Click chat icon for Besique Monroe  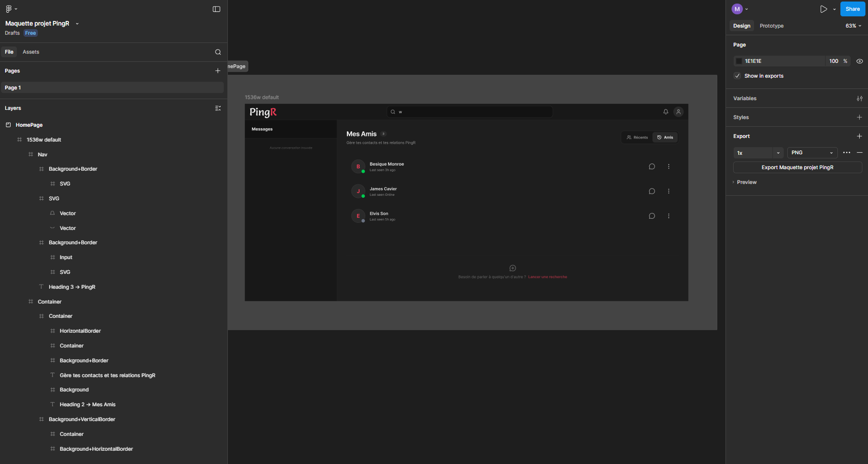pos(652,167)
